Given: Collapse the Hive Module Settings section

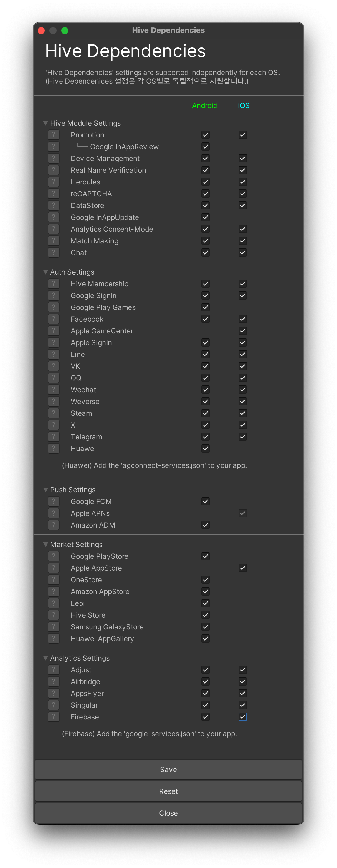Looking at the screenshot, I should 46,123.
